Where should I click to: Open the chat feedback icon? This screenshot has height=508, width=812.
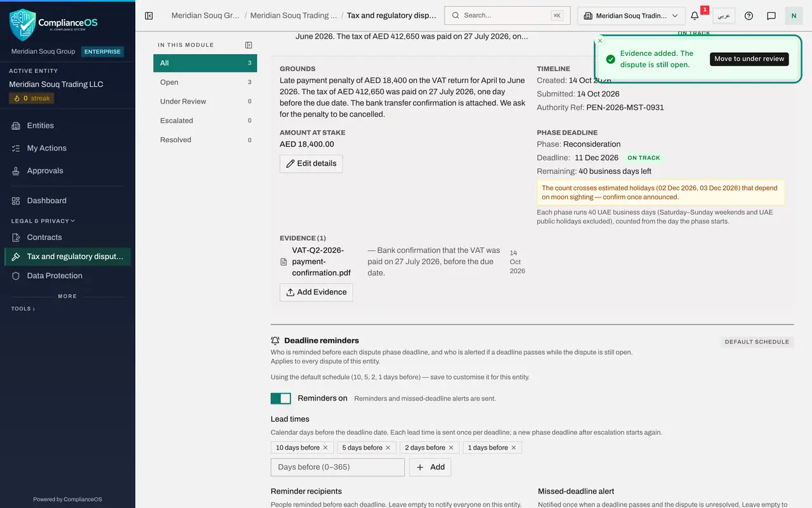click(x=771, y=16)
